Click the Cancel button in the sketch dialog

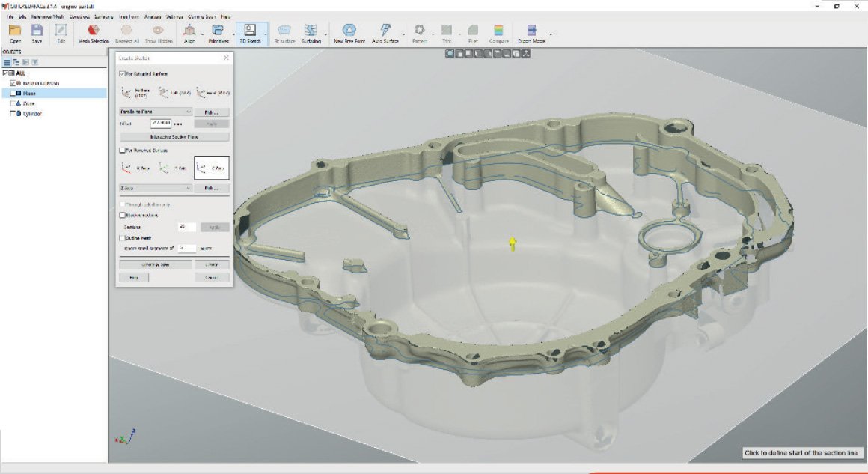coord(212,277)
